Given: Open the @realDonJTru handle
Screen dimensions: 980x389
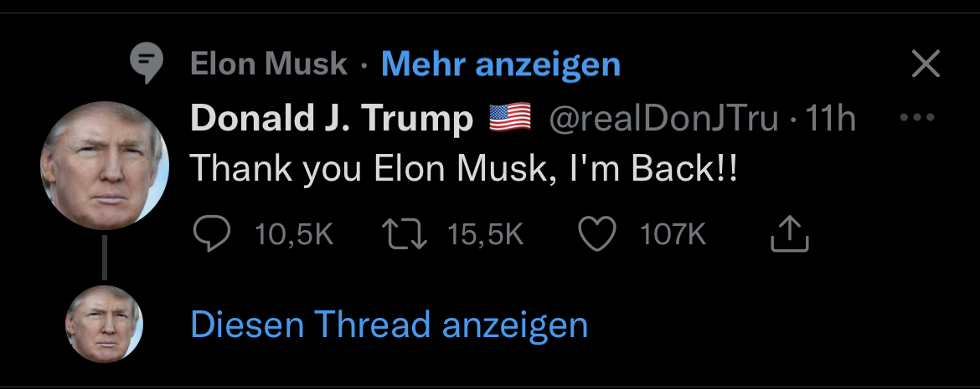Looking at the screenshot, I should (x=663, y=120).
